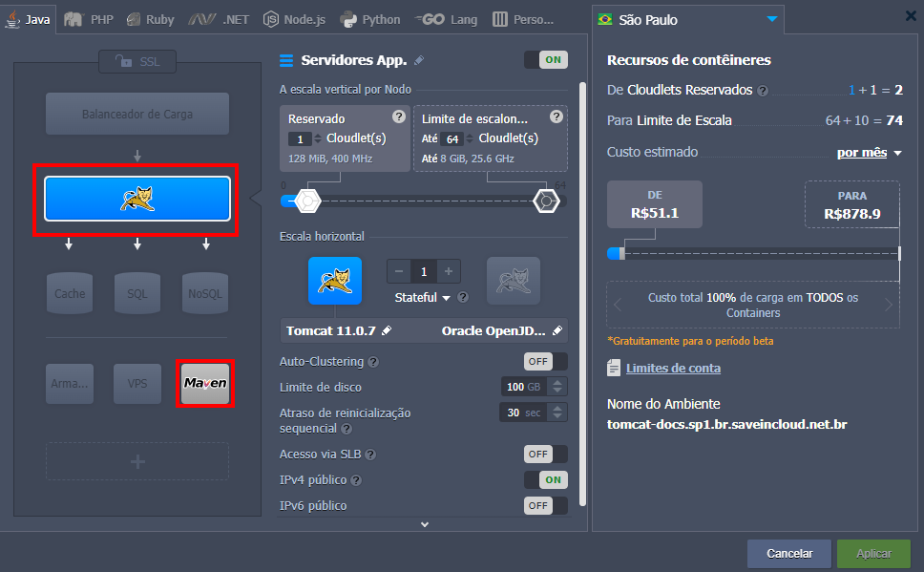This screenshot has width=924, height=572.
Task: Open the Servidores App. layer menu icon
Action: 286,60
